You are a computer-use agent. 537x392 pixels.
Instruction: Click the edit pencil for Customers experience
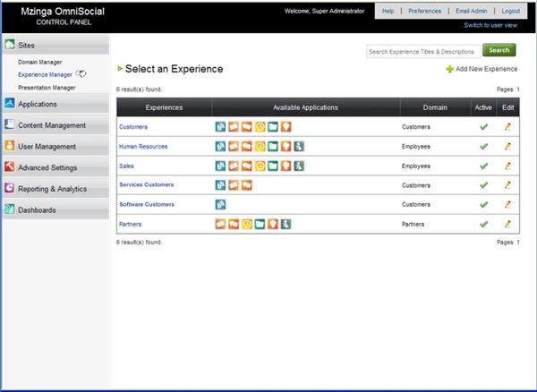(x=507, y=127)
